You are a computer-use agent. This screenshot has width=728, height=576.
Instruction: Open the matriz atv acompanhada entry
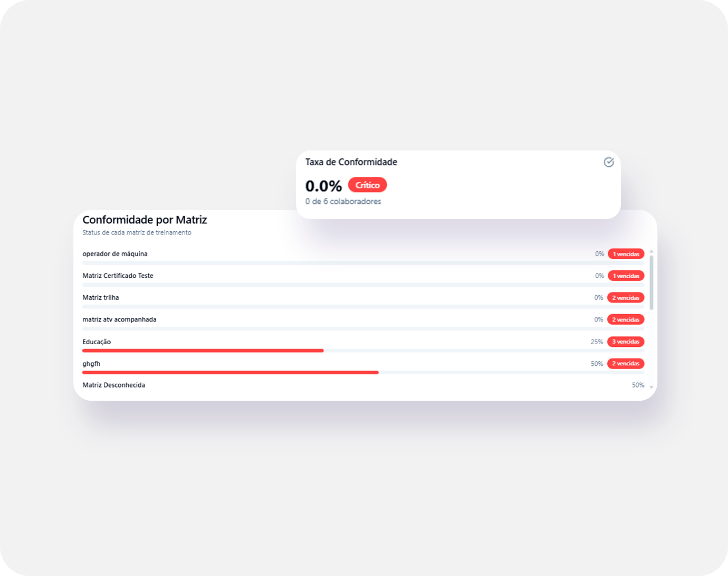(x=120, y=319)
